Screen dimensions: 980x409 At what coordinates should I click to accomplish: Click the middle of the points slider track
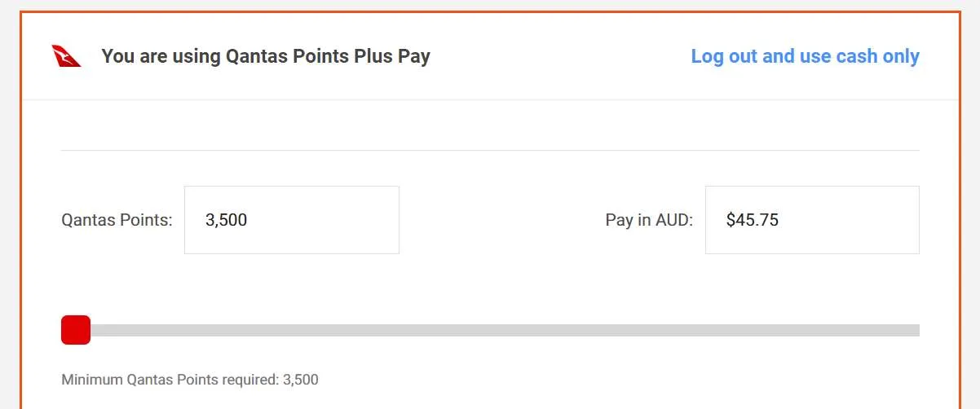[x=491, y=330]
